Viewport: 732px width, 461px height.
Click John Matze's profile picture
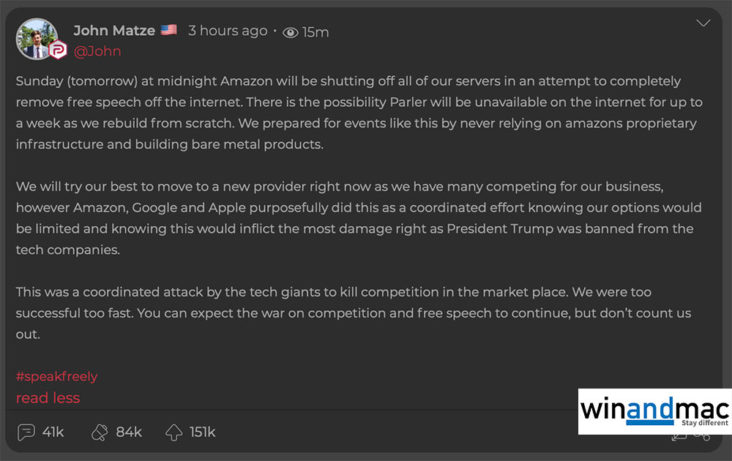(37, 38)
